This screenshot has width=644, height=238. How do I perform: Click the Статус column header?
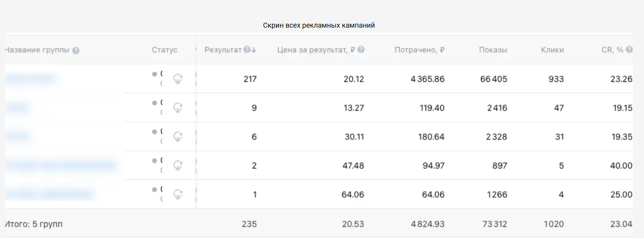pyautogui.click(x=165, y=50)
